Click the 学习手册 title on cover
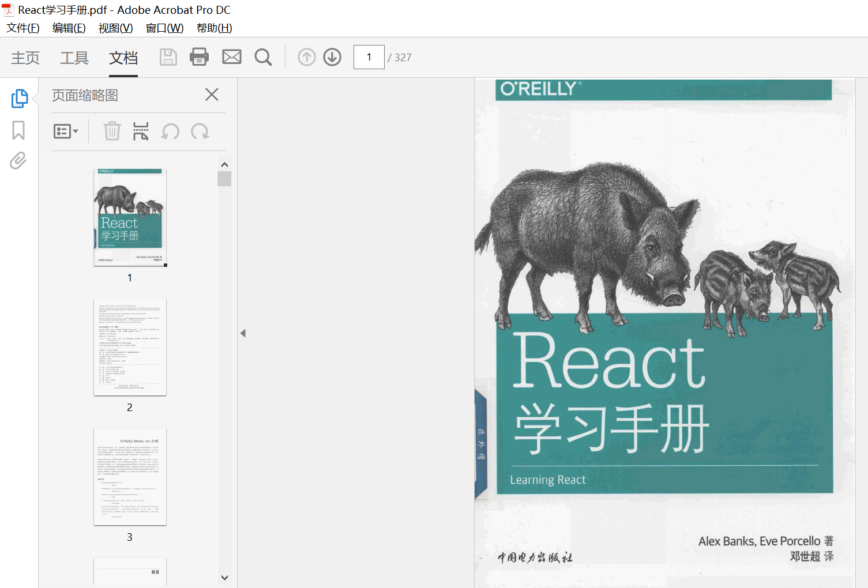868x588 pixels. [x=611, y=428]
